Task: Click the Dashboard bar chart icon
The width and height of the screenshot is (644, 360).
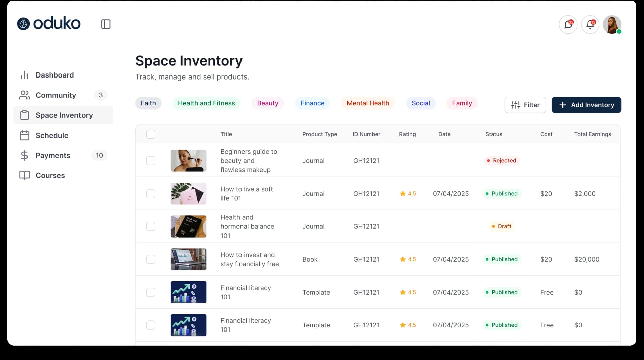Action: click(x=24, y=75)
